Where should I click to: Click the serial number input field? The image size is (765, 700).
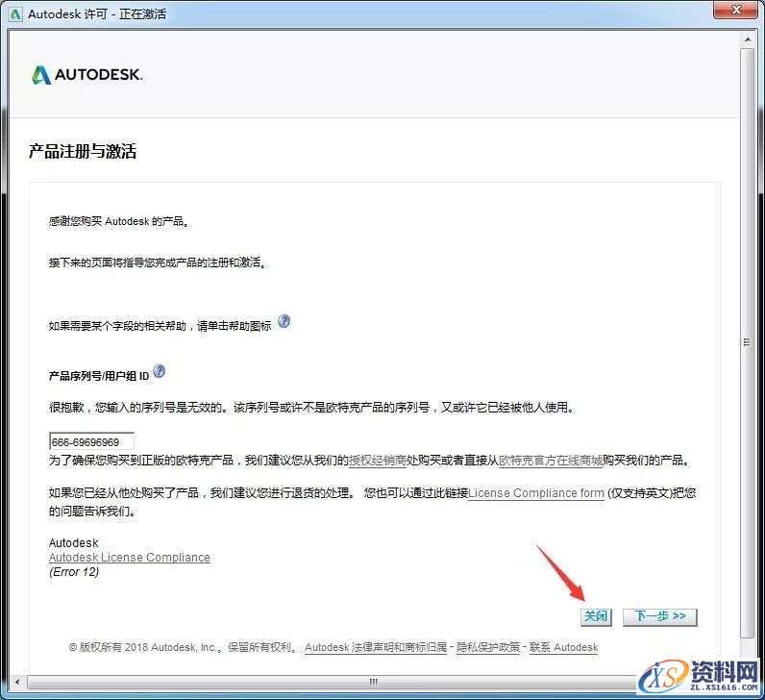pyautogui.click(x=91, y=441)
